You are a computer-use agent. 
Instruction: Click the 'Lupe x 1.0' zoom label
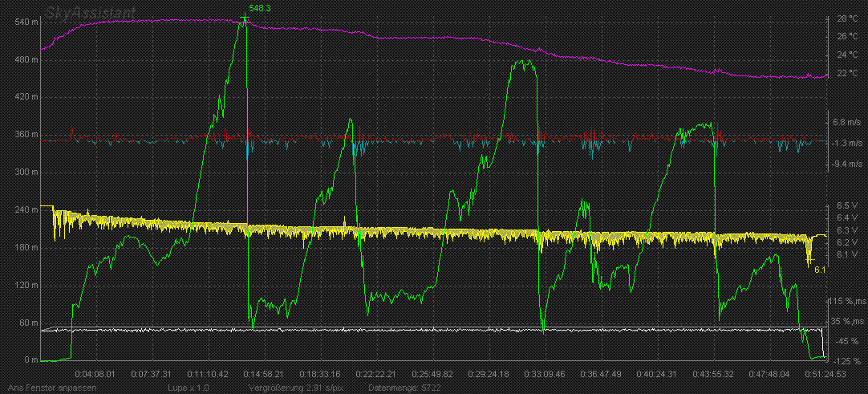click(190, 388)
